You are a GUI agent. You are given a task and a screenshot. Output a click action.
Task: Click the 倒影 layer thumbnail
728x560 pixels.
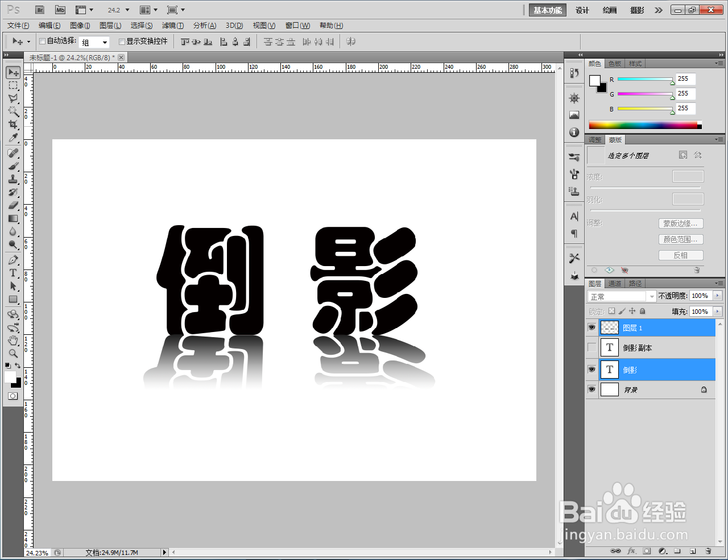(609, 370)
